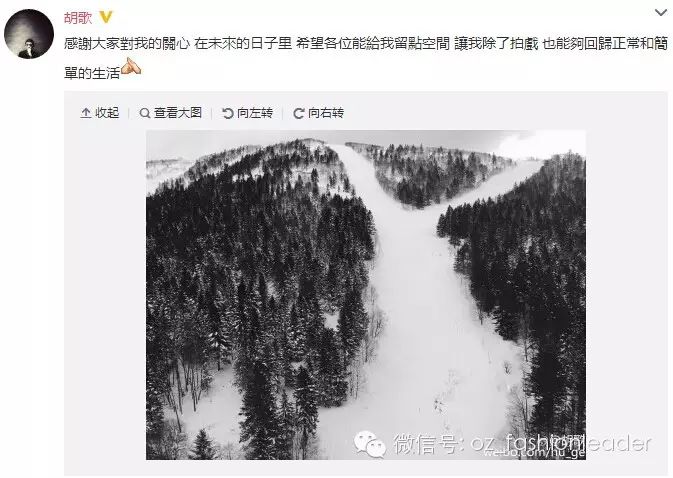The image size is (673, 478).
Task: Click the praying hands emoji in post
Action: click(x=131, y=67)
